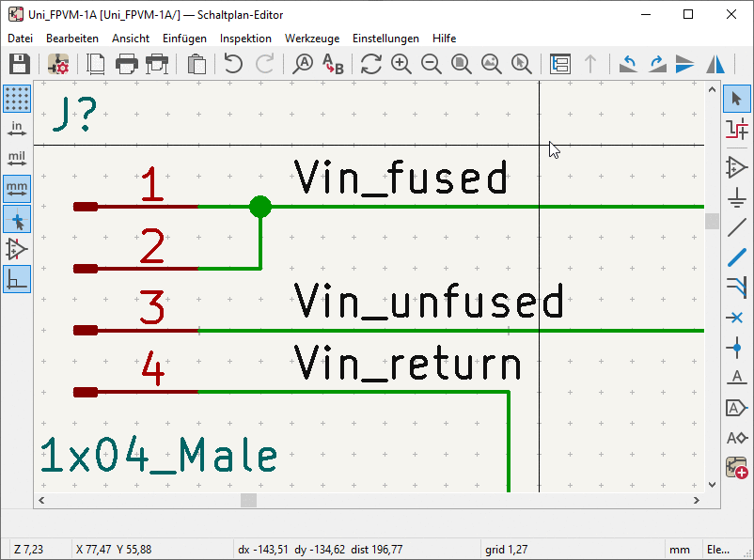
Task: Mirror selection horizontally
Action: 715,64
